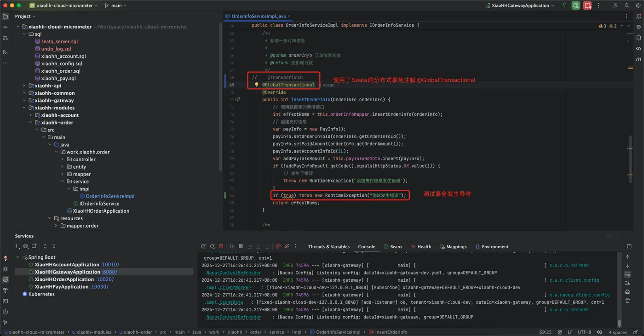
Task: Open the Project view dropdown
Action: click(25, 16)
